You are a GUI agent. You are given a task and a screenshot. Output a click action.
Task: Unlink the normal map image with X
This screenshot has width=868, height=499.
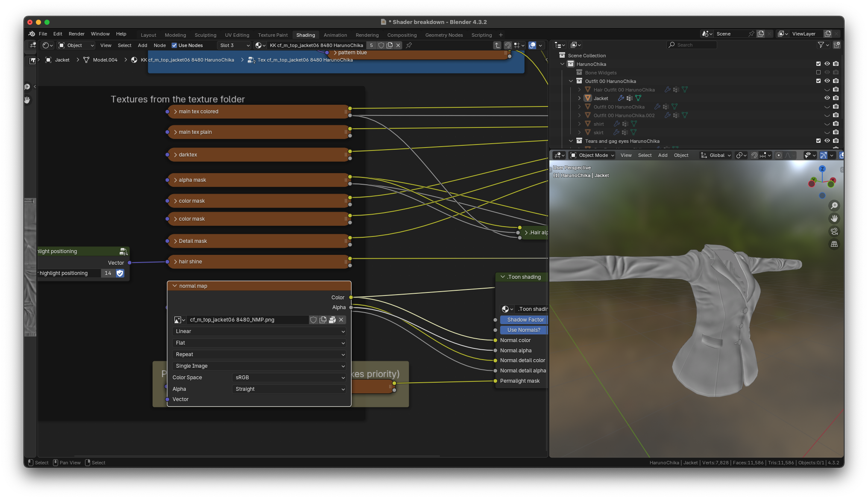click(x=341, y=320)
